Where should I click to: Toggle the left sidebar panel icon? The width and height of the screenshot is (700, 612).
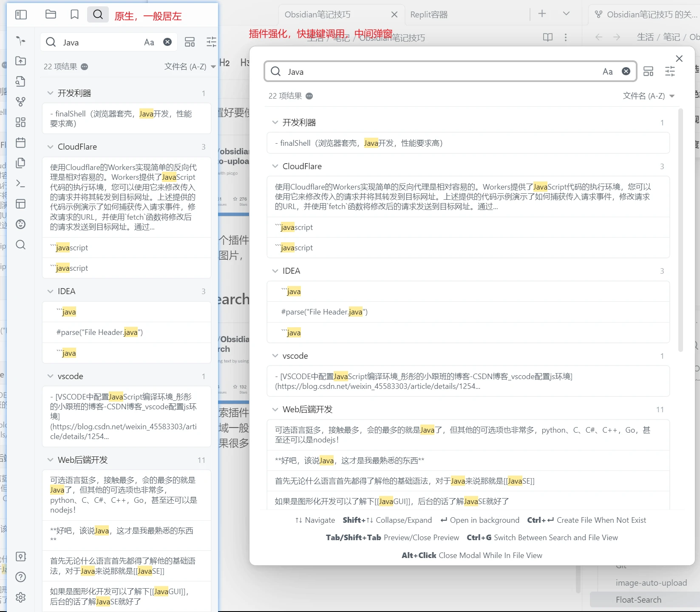pyautogui.click(x=21, y=15)
